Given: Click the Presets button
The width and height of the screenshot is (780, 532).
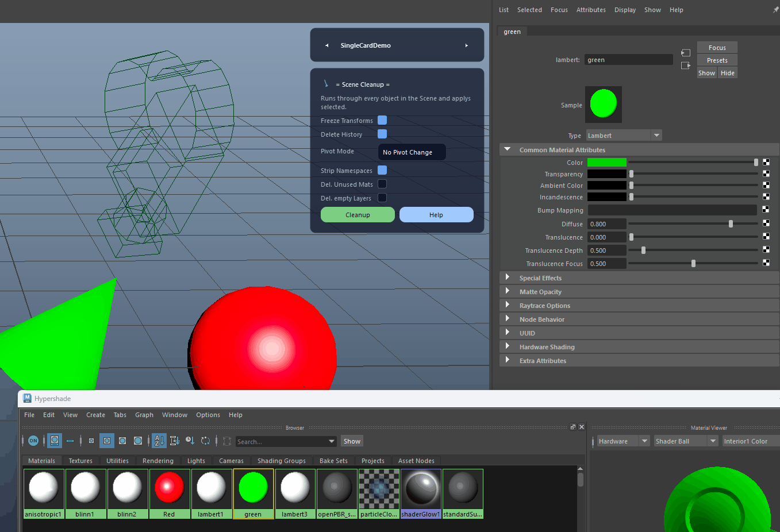Looking at the screenshot, I should coord(717,60).
